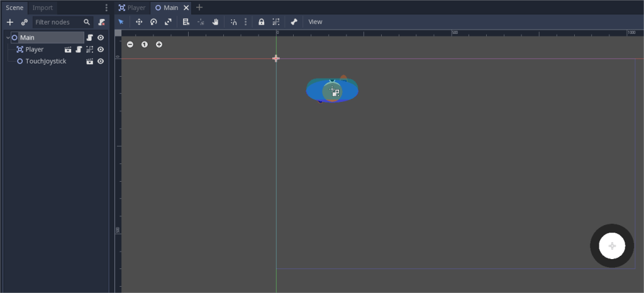Viewport: 644px width, 293px height.
Task: Hide the TouchJoystick node with eye icon
Action: coord(101,62)
